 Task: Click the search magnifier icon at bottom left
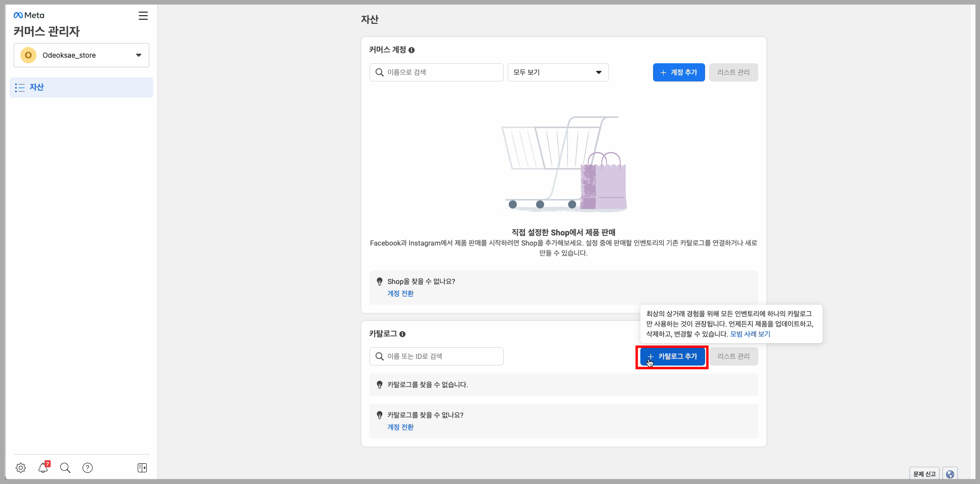(x=65, y=468)
